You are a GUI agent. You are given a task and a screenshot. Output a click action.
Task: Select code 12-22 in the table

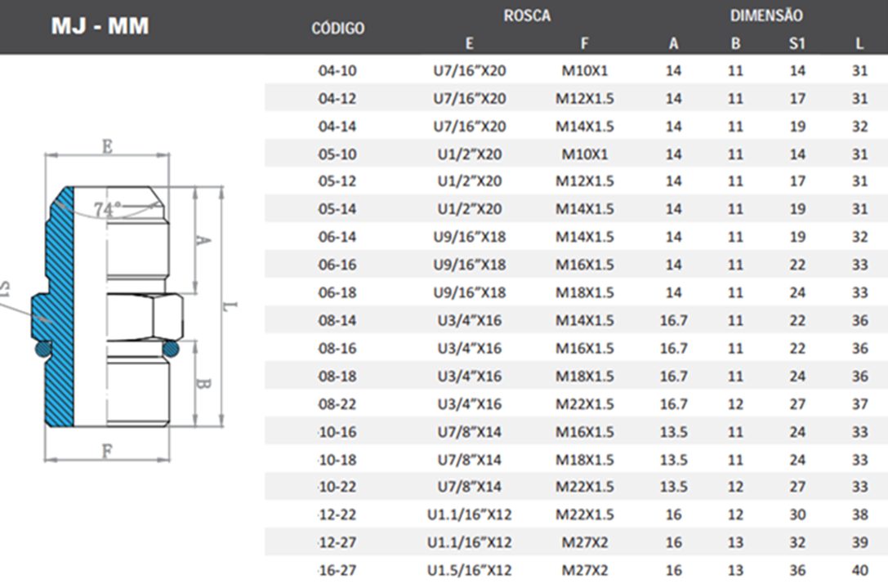tap(338, 515)
